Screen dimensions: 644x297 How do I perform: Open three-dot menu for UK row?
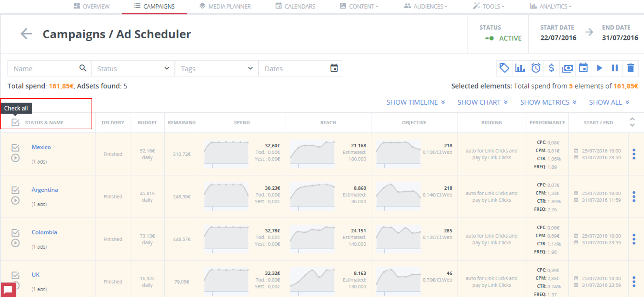pos(634,282)
